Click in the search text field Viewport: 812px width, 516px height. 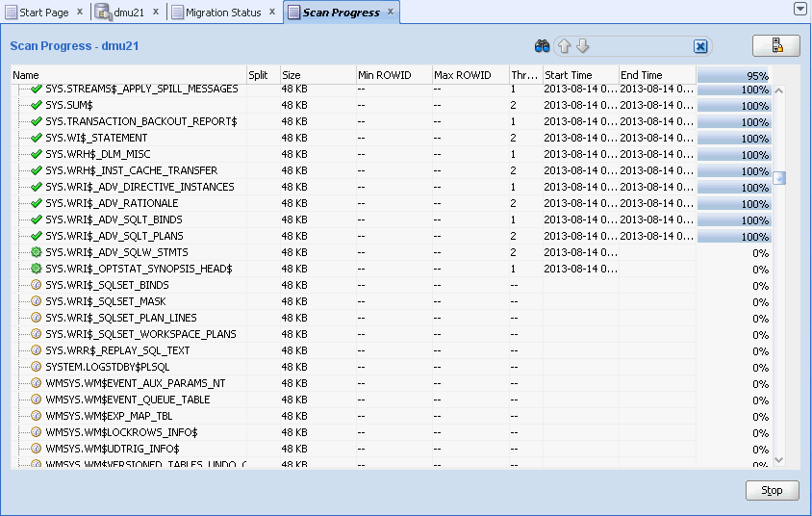641,46
